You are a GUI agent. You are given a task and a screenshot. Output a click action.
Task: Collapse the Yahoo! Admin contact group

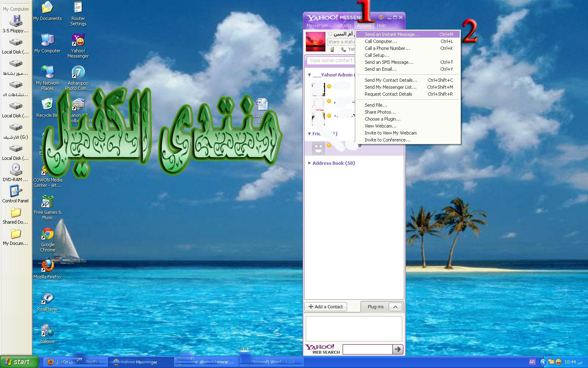310,75
